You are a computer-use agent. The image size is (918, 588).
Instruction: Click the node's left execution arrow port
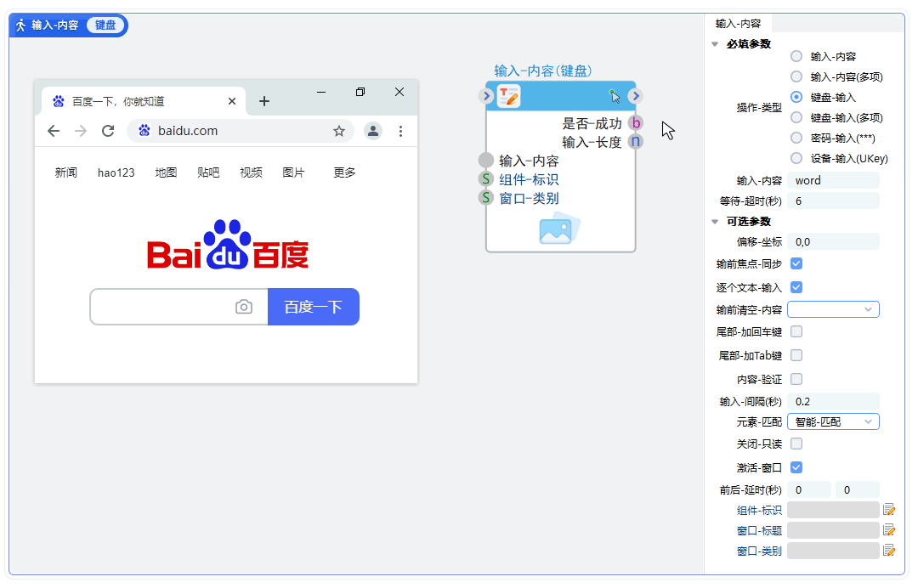(487, 96)
